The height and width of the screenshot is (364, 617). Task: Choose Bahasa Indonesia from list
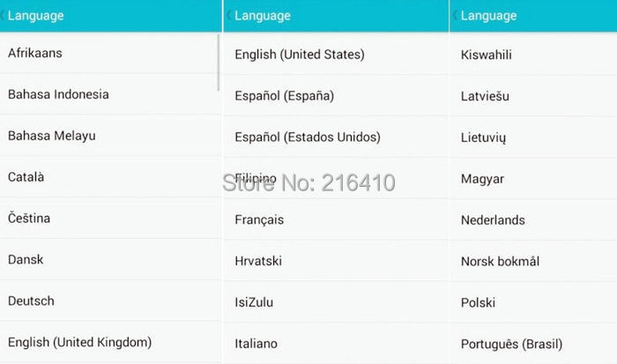pos(58,94)
